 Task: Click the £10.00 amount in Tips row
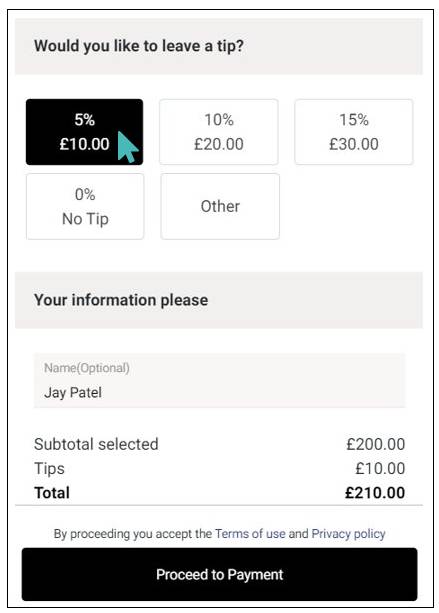click(x=380, y=468)
